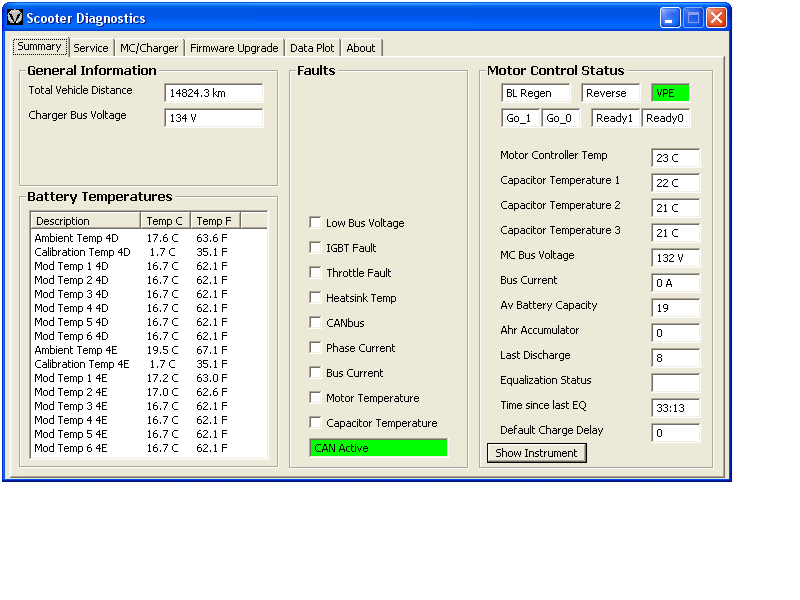The width and height of the screenshot is (800, 600).
Task: Click the Description column header
Action: 86,221
